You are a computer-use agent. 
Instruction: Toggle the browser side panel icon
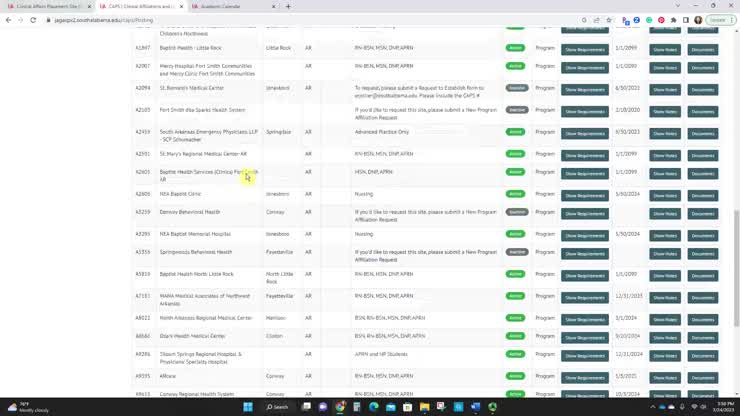[x=686, y=20]
